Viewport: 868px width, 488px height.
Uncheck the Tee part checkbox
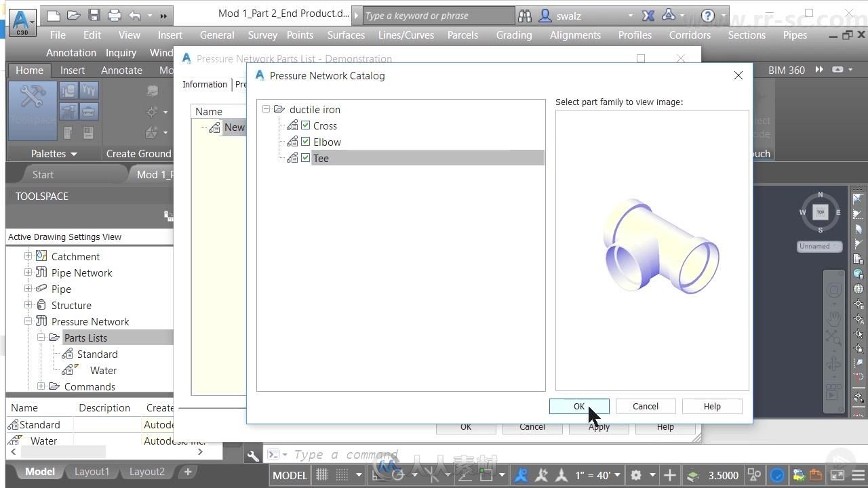pos(305,158)
